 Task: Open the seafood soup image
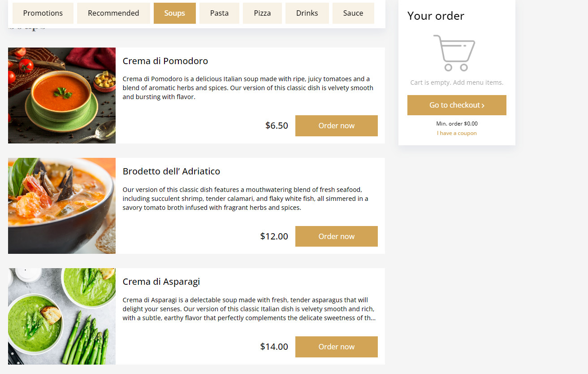click(x=62, y=206)
